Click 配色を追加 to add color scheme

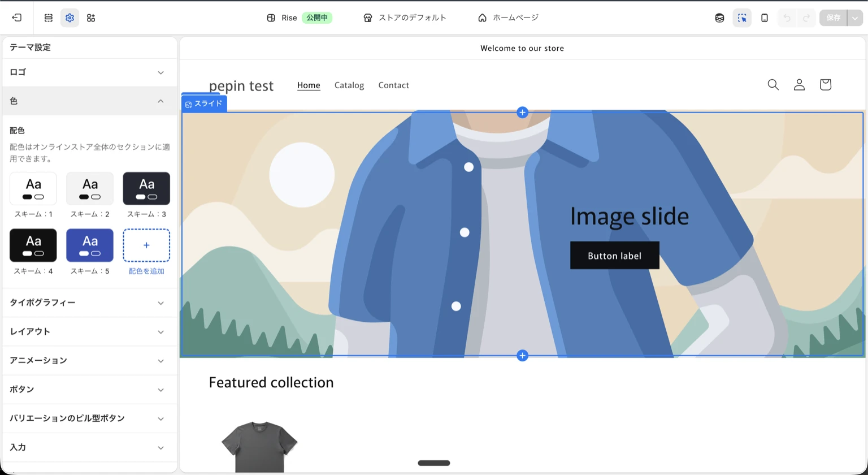click(146, 245)
